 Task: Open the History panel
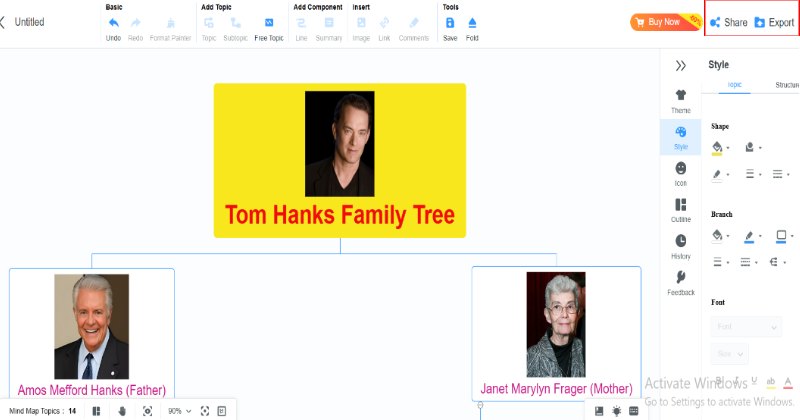(681, 246)
